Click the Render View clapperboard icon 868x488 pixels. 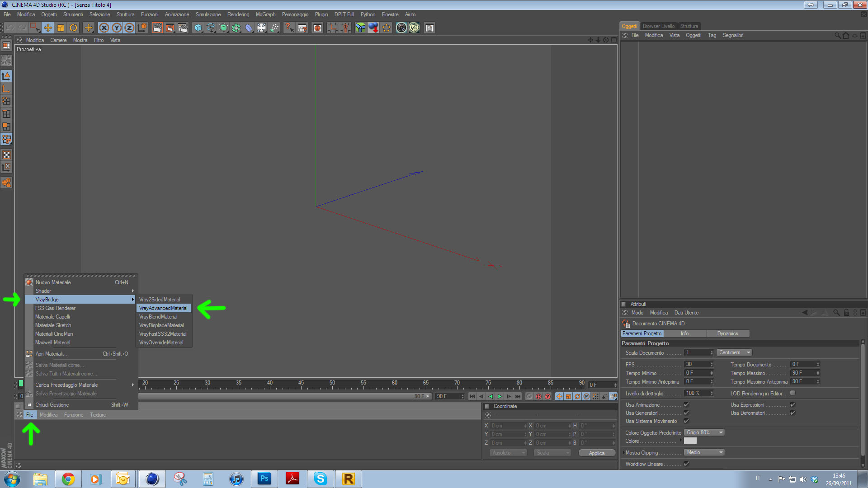(157, 28)
